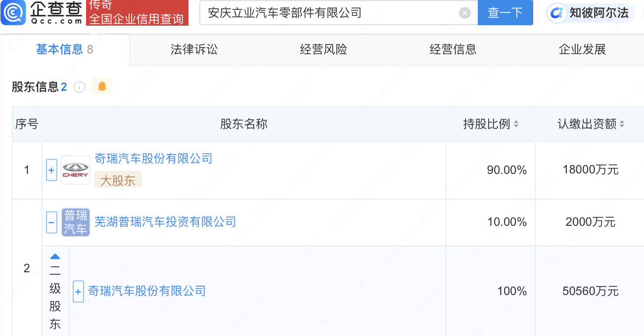Viewport: 644px width, 336px height.
Task: Switch to 经营风险 tab
Action: pyautogui.click(x=323, y=49)
